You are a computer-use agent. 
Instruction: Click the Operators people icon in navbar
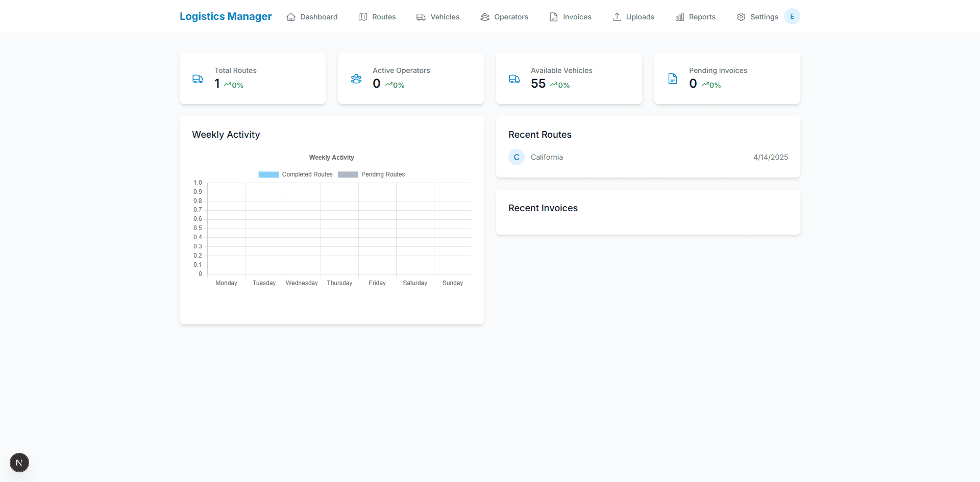485,17
